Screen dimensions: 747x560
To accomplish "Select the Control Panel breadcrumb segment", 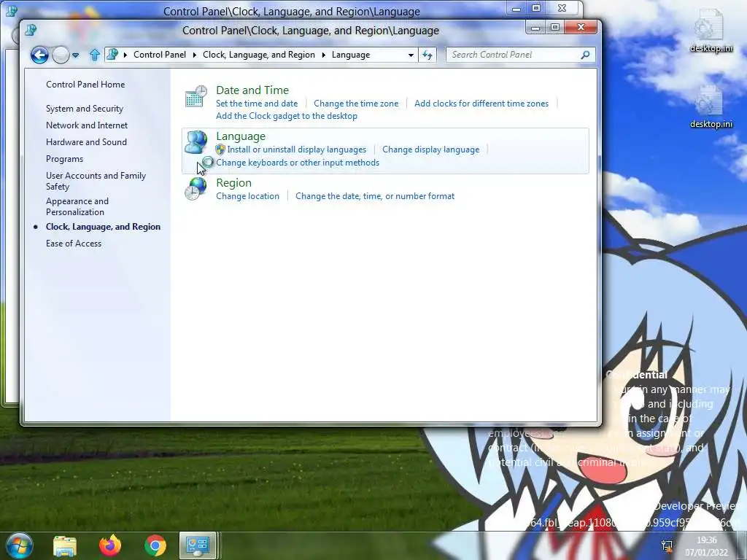I will click(160, 55).
